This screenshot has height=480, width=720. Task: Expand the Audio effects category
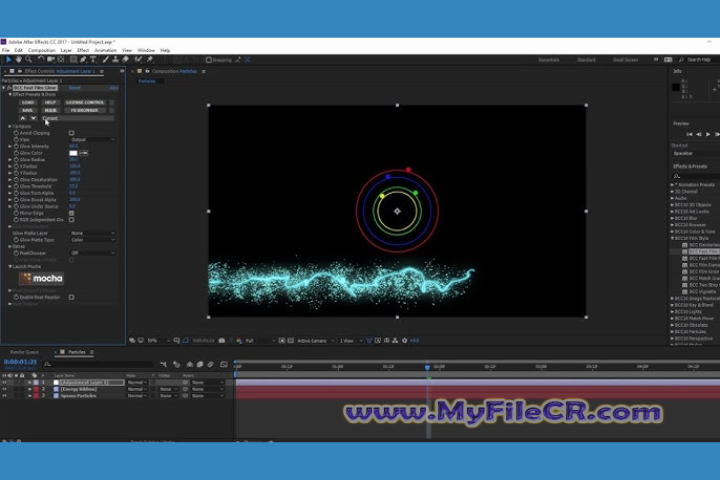672,198
